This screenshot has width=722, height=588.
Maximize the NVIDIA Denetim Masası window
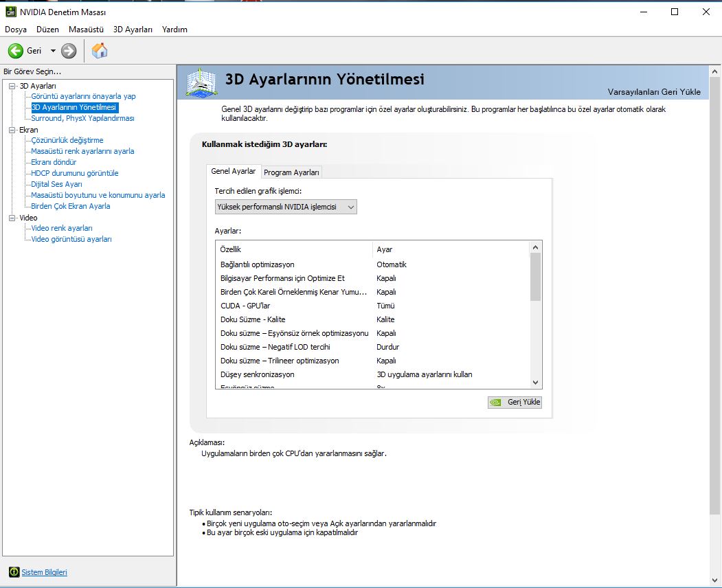pyautogui.click(x=675, y=12)
